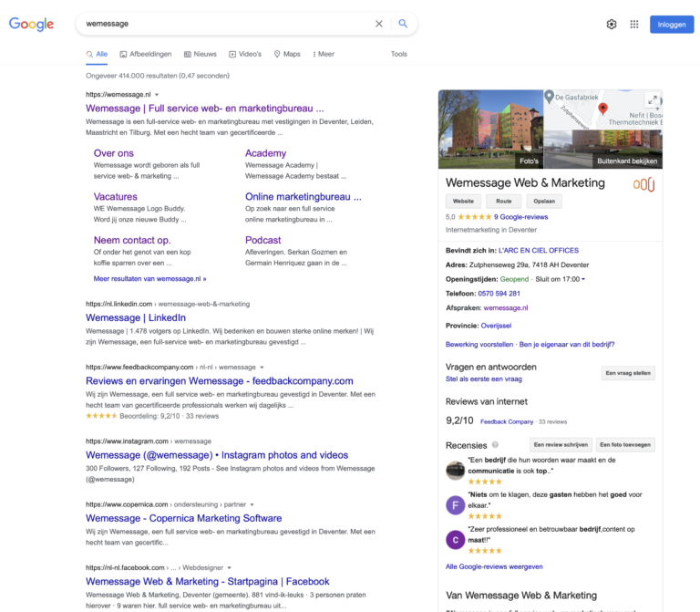Open the Google apps grid icon
Viewport: 700px width, 612px height.
634,24
